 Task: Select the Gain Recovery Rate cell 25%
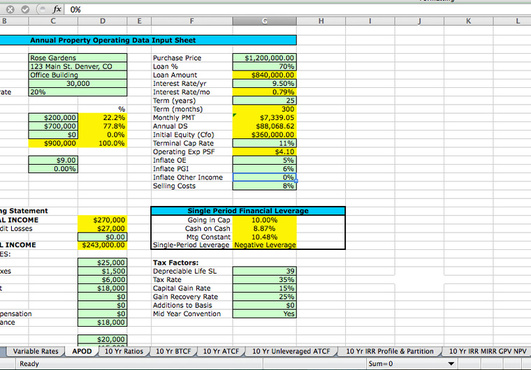(x=264, y=297)
